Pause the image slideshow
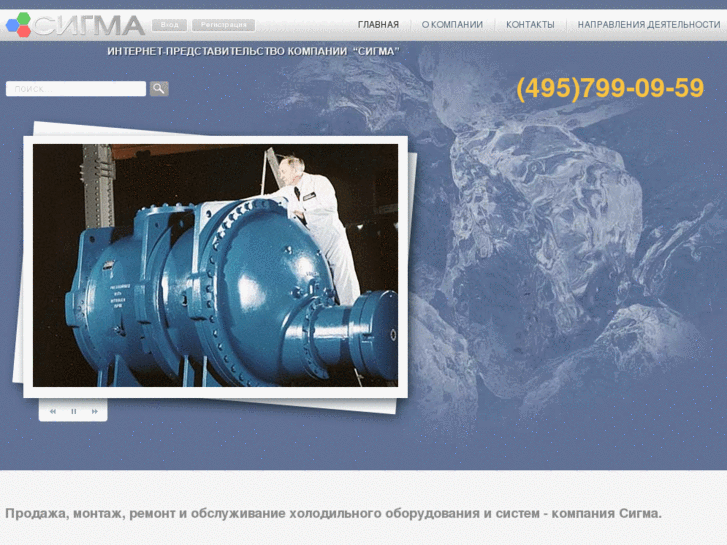 click(74, 411)
